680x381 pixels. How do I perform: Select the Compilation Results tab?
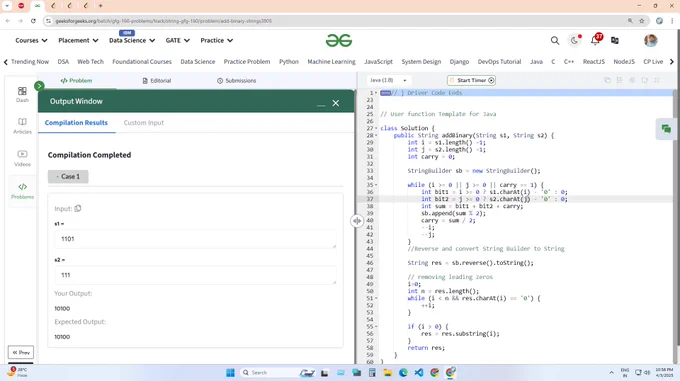click(76, 123)
